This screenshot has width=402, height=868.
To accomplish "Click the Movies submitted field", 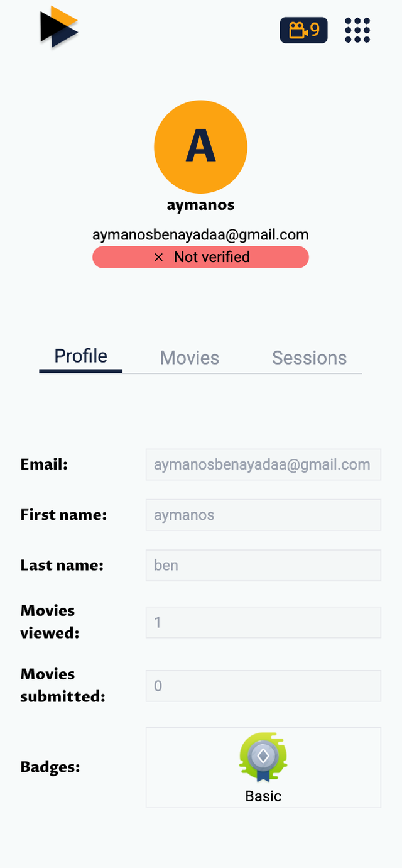I will tap(263, 686).
